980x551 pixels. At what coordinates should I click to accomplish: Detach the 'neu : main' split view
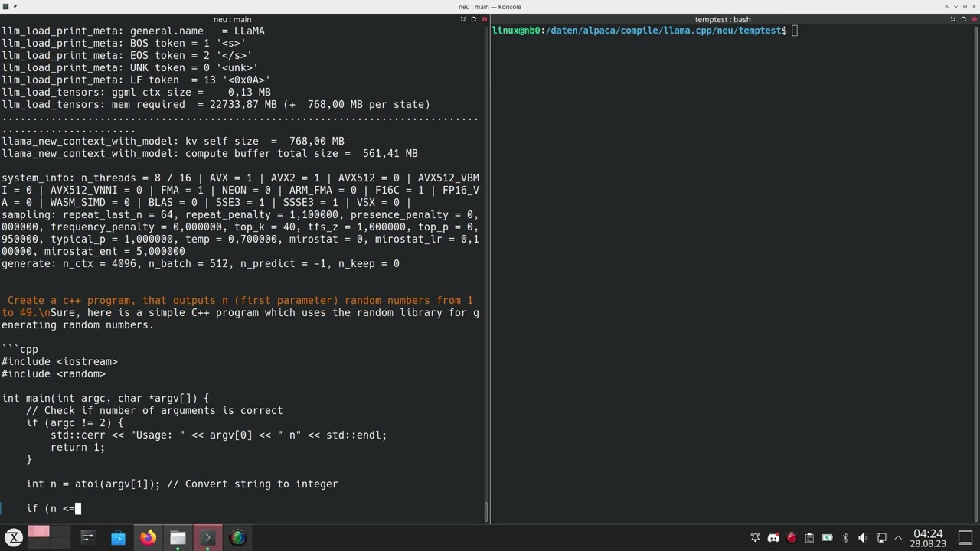click(x=473, y=19)
